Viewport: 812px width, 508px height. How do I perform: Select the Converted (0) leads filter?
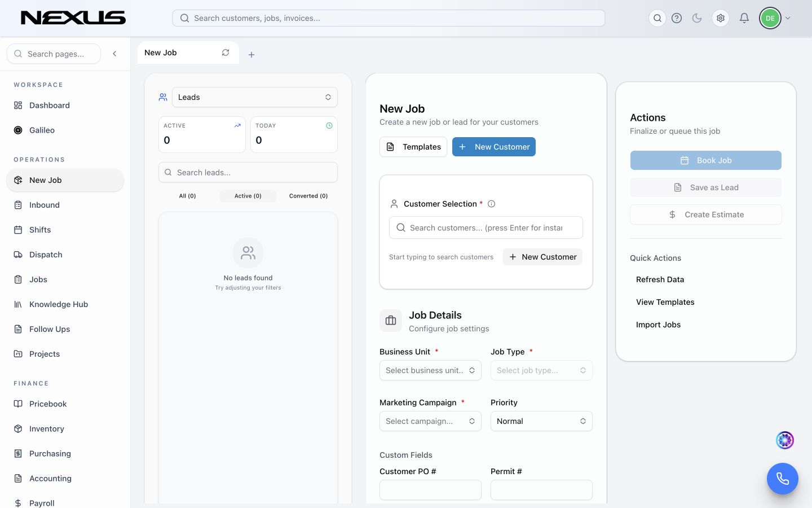click(308, 196)
